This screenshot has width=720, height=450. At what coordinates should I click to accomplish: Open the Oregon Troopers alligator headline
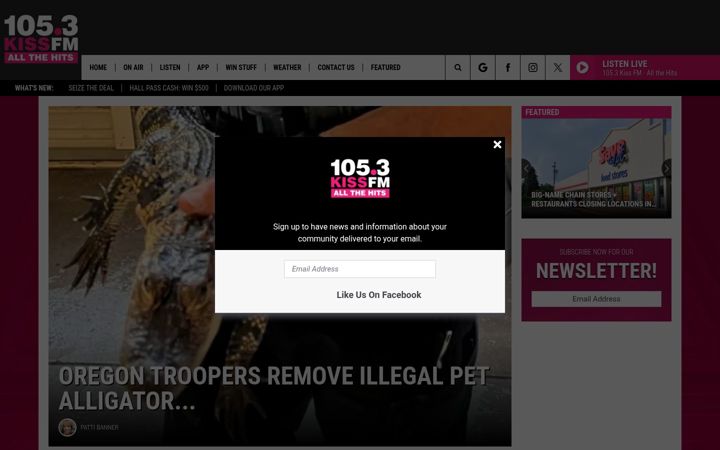(x=274, y=388)
